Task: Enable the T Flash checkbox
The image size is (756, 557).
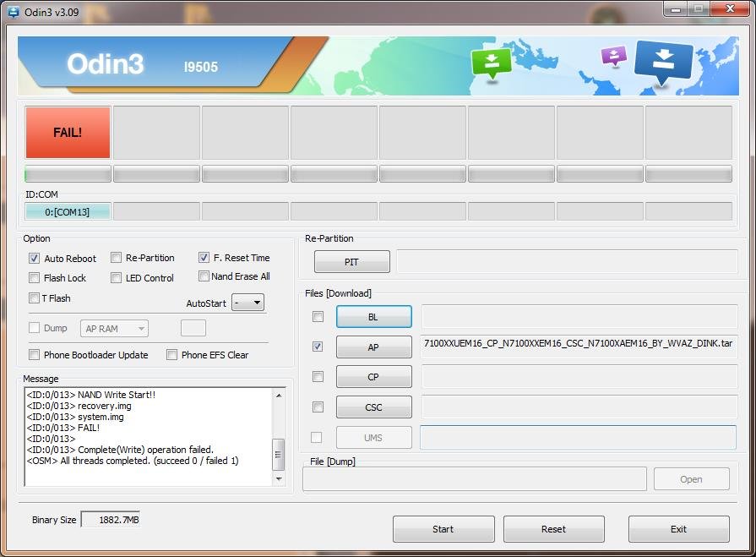Action: 34,298
